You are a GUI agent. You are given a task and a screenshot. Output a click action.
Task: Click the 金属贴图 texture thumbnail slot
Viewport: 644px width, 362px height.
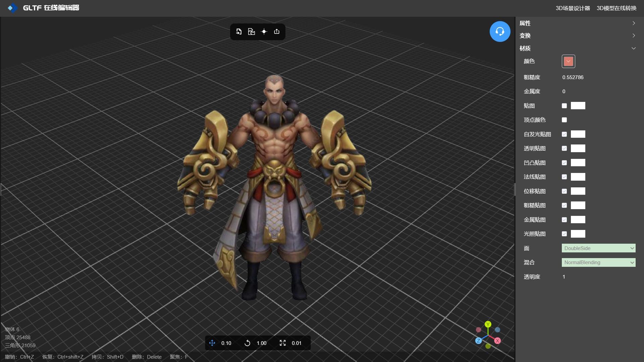pyautogui.click(x=578, y=220)
